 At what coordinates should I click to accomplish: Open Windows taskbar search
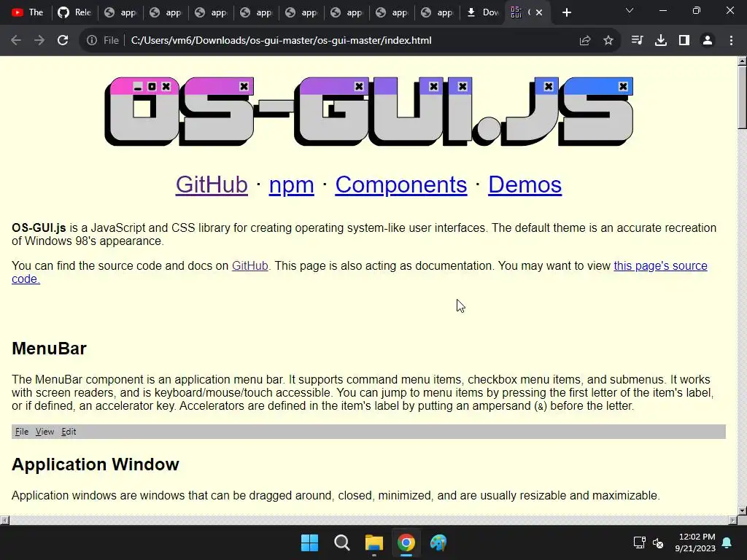point(341,542)
